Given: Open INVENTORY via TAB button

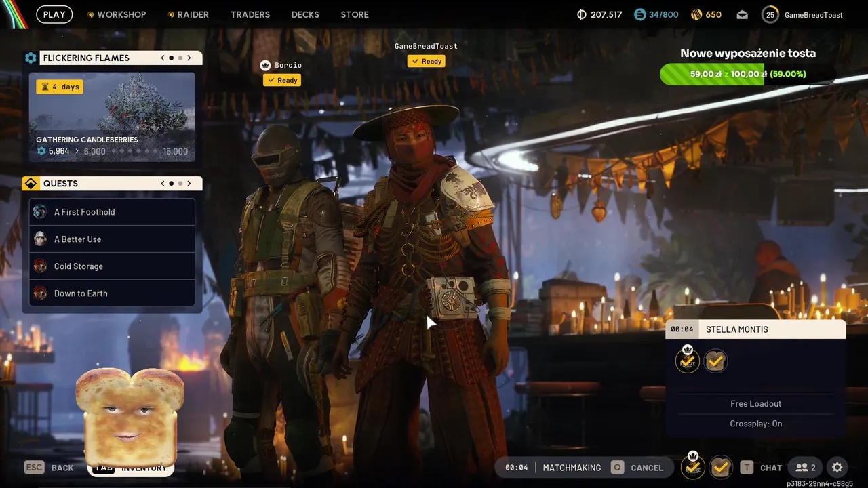Looking at the screenshot, I should (x=131, y=468).
